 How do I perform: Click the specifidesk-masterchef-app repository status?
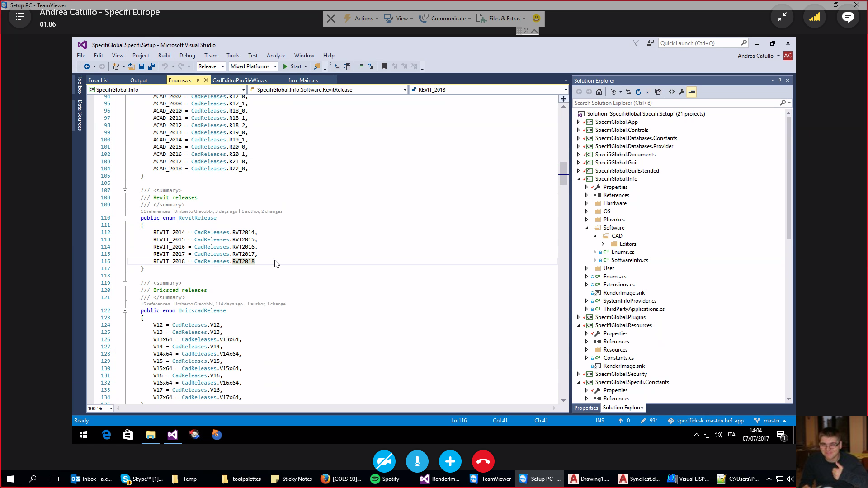706,421
